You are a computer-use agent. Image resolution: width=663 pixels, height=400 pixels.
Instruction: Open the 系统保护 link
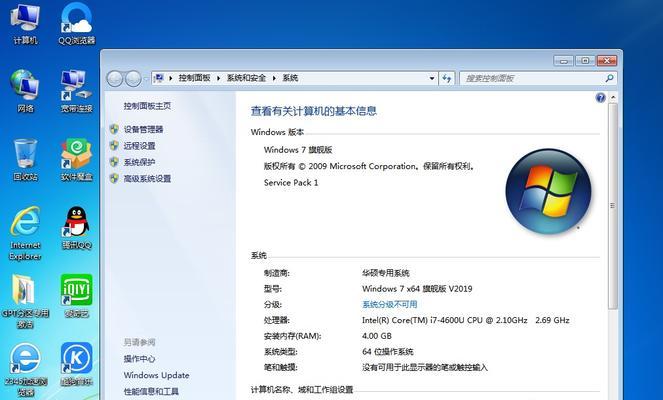140,162
